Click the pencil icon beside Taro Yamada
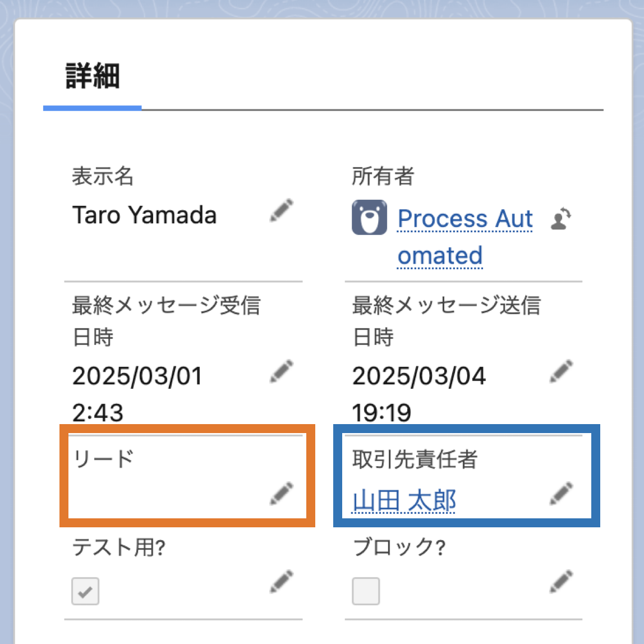The image size is (644, 644). pos(282,210)
